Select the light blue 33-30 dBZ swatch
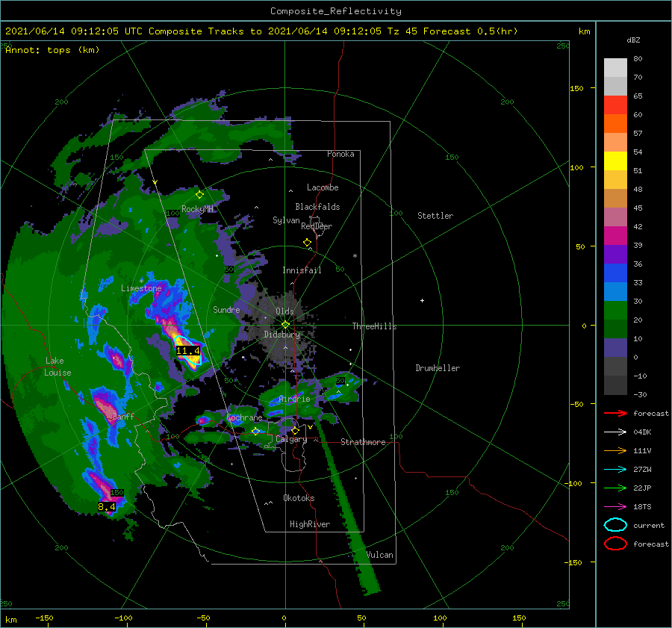The image size is (672, 628). click(615, 292)
